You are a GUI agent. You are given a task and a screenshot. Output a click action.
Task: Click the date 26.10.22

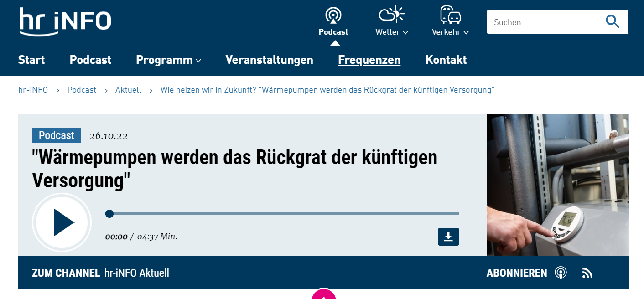tap(109, 136)
